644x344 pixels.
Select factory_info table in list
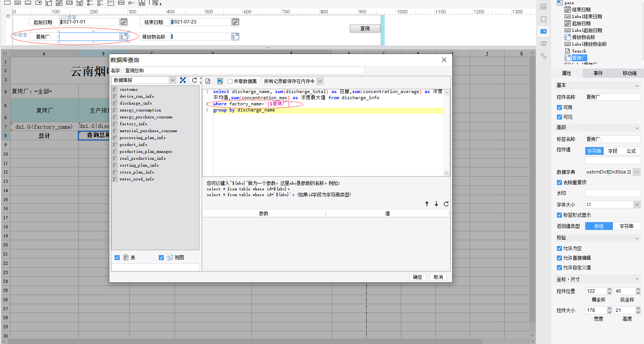[133, 124]
